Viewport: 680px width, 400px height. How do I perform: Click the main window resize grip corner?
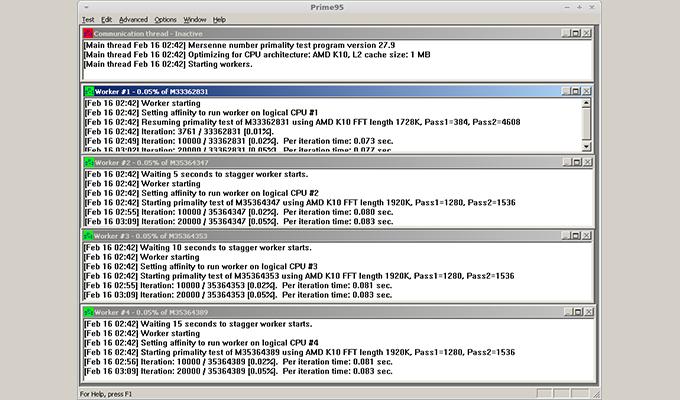596,394
